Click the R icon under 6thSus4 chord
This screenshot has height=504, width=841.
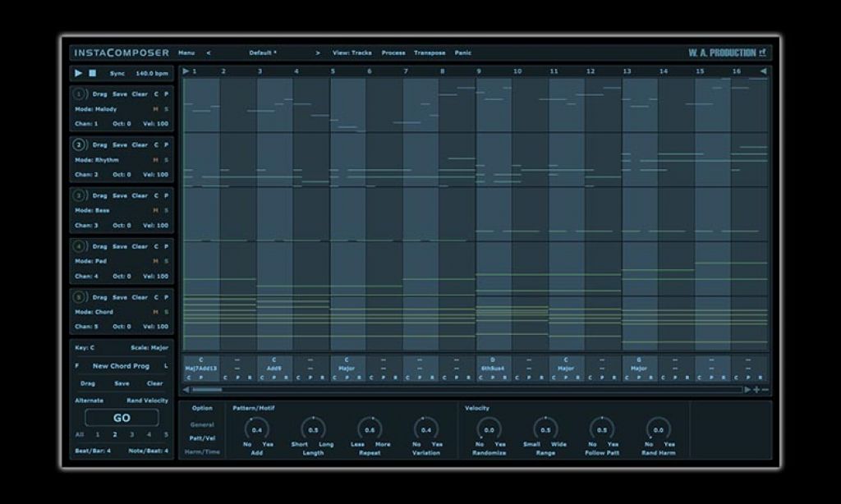(x=505, y=378)
